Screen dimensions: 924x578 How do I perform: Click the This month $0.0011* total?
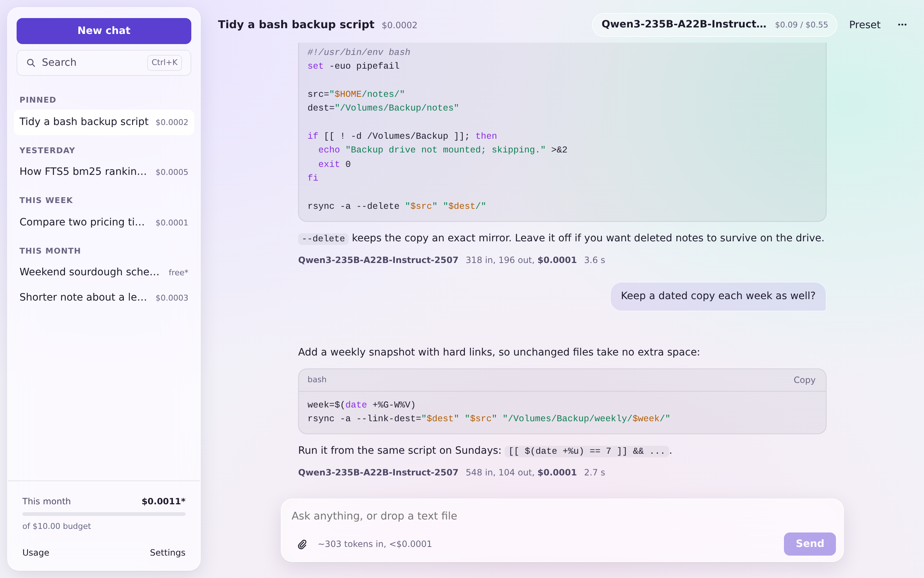tap(164, 501)
